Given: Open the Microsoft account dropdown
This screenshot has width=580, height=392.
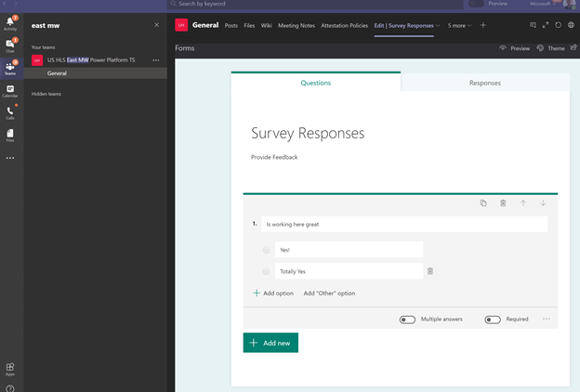Looking at the screenshot, I should 543,4.
